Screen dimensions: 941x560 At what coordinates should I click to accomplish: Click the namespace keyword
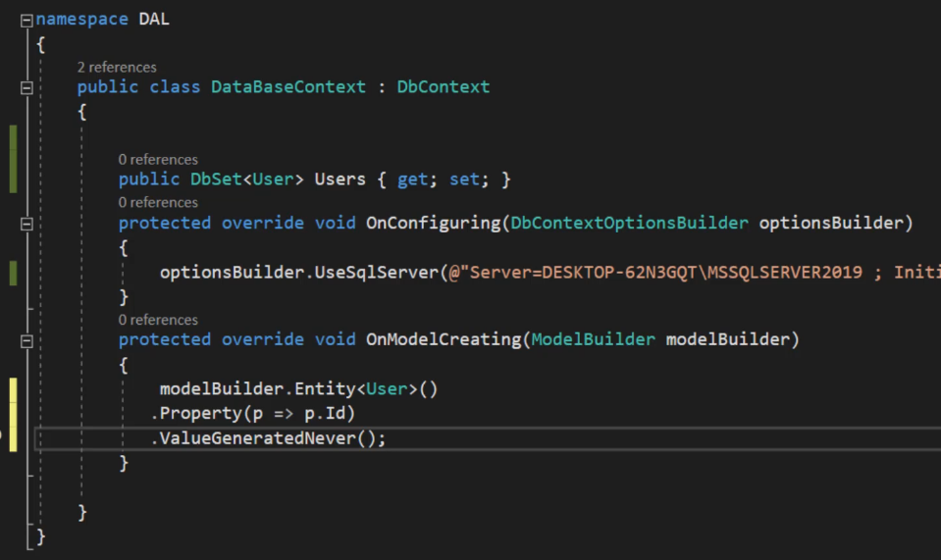click(x=81, y=20)
